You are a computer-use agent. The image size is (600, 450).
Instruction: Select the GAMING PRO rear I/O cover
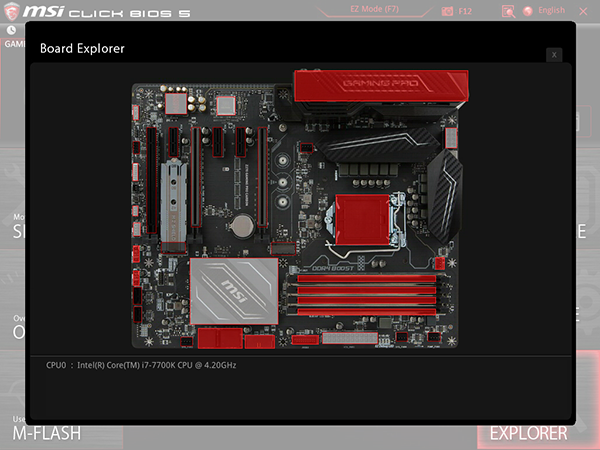click(381, 86)
